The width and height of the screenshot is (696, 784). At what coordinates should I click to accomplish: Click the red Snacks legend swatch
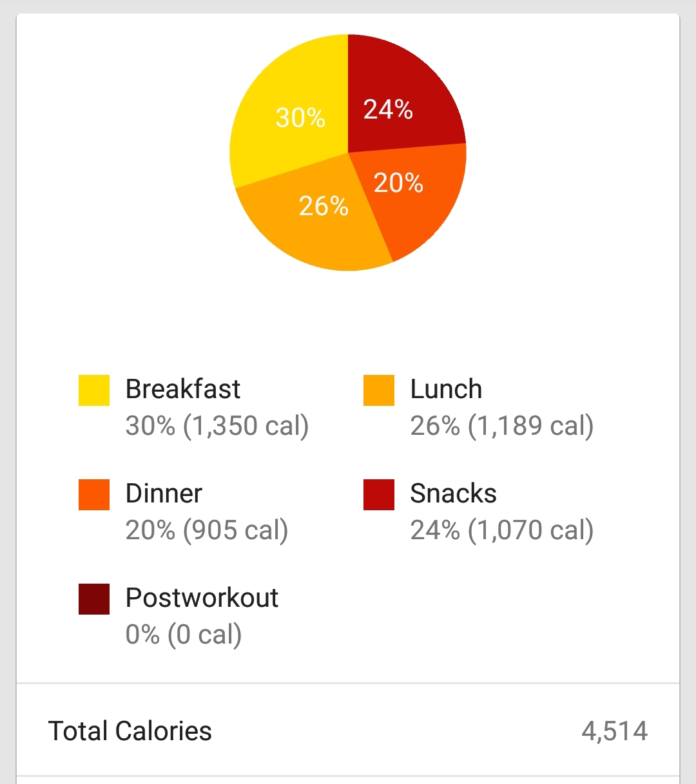[x=379, y=495]
